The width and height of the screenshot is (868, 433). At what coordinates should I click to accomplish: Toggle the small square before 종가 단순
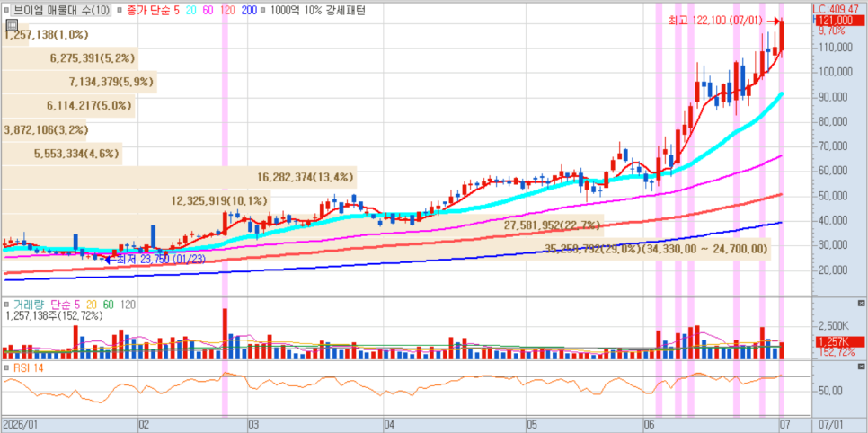pyautogui.click(x=120, y=10)
